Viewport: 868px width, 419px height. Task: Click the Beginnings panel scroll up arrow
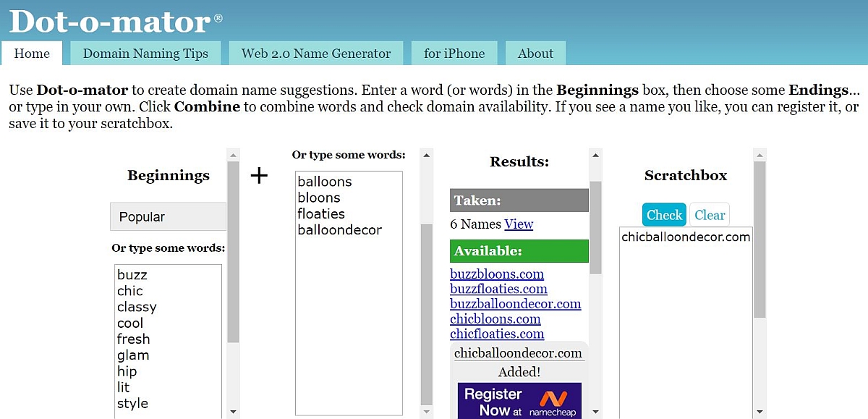[233, 155]
